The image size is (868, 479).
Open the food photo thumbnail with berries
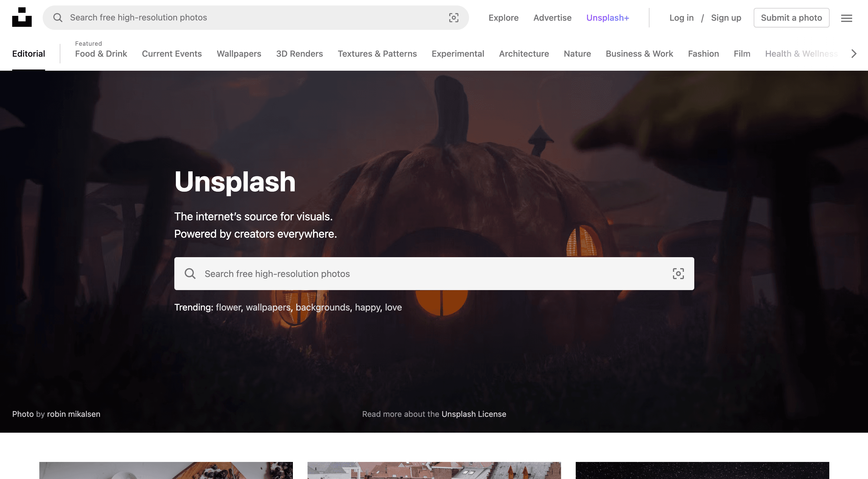166,470
